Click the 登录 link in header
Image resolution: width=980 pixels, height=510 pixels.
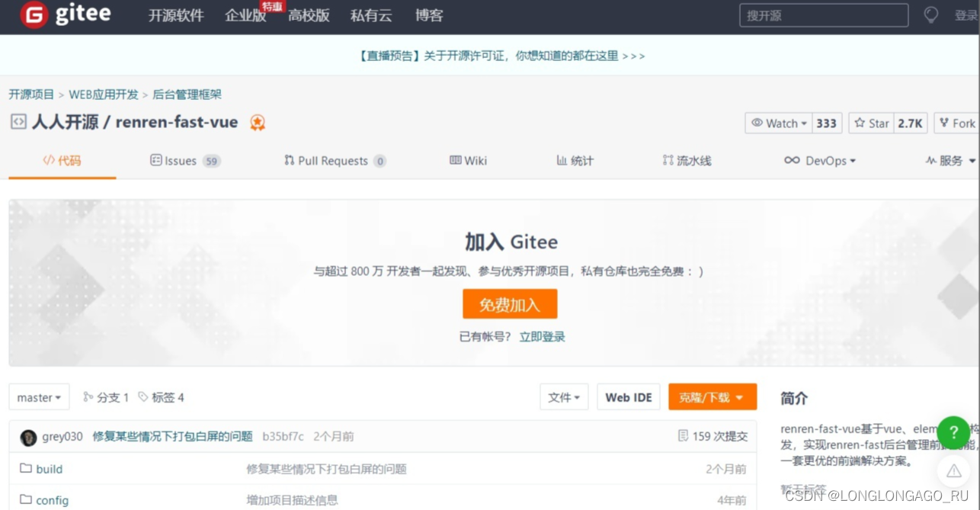click(966, 15)
